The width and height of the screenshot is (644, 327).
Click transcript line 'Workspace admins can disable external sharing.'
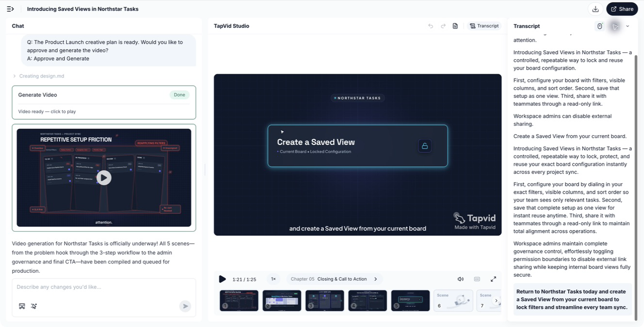coord(563,120)
